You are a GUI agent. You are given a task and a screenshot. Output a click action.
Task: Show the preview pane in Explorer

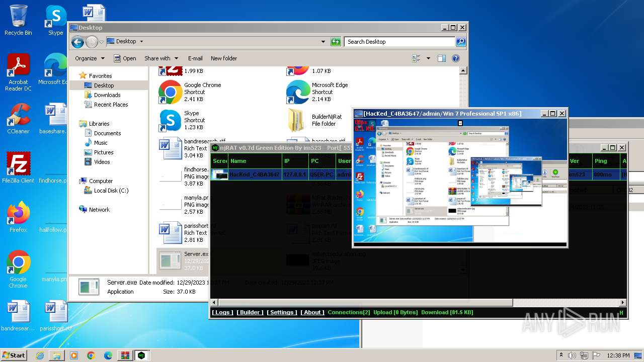(x=441, y=58)
